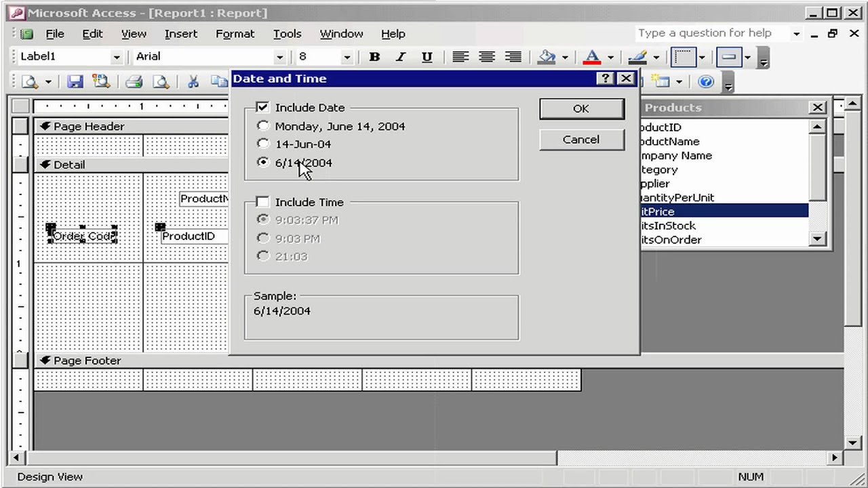Screen dimensions: 868x488
Task: Expand the New Object dropdown arrow
Action: point(679,83)
